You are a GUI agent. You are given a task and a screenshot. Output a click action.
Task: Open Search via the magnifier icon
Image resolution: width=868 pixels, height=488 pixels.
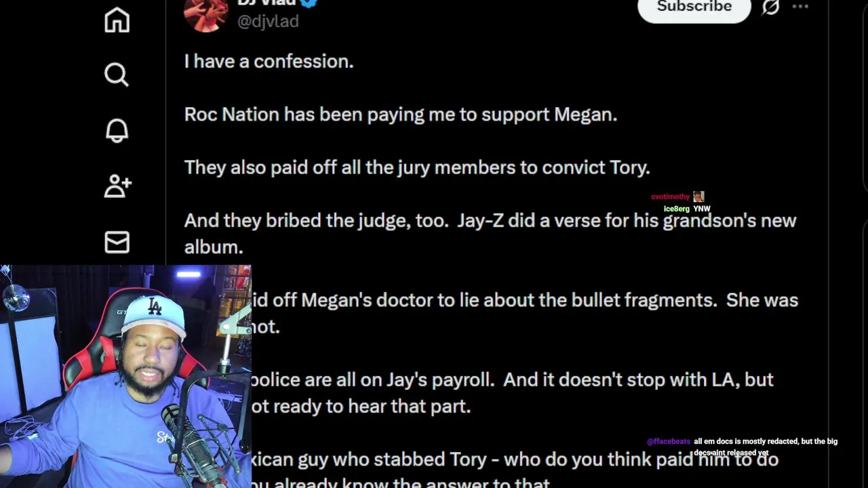[117, 75]
